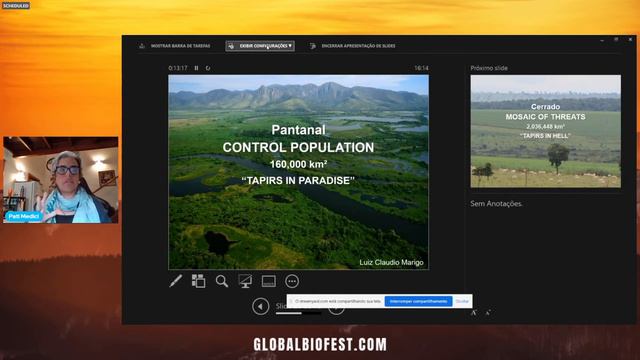
Task: Go to the previous slide arrow
Action: pyautogui.click(x=260, y=306)
